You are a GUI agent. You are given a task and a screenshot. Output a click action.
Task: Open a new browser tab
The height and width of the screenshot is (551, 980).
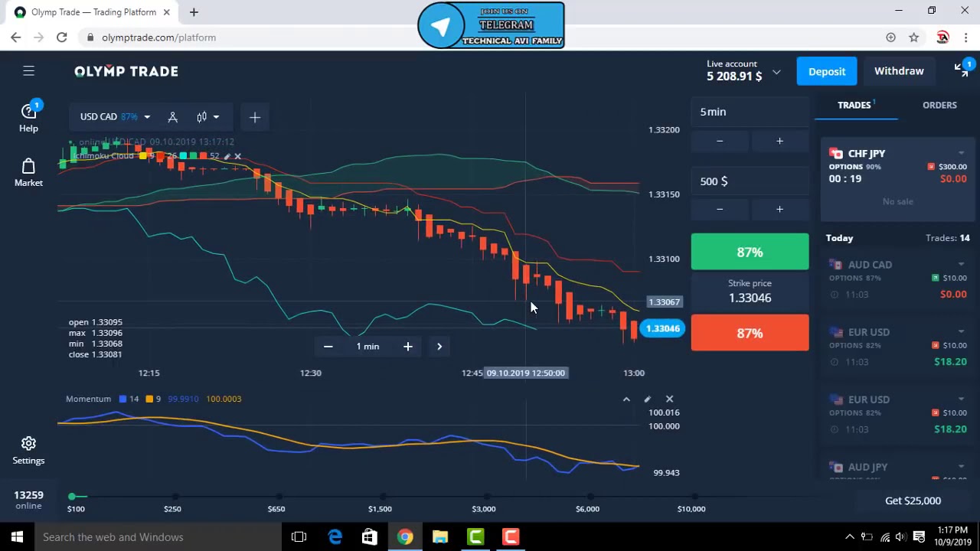click(x=194, y=12)
